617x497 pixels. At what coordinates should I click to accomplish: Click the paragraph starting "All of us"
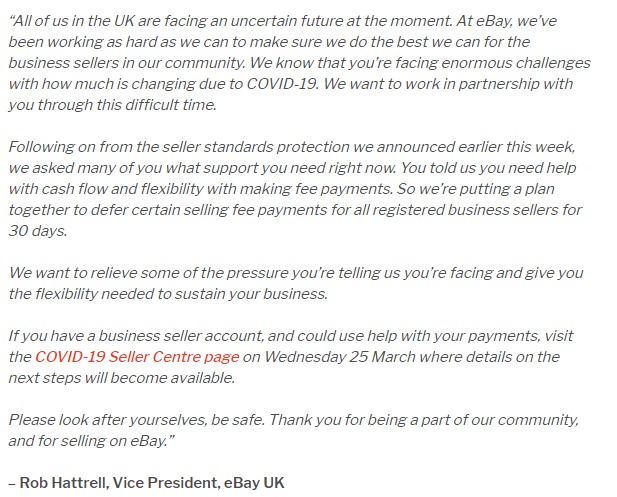(x=299, y=63)
